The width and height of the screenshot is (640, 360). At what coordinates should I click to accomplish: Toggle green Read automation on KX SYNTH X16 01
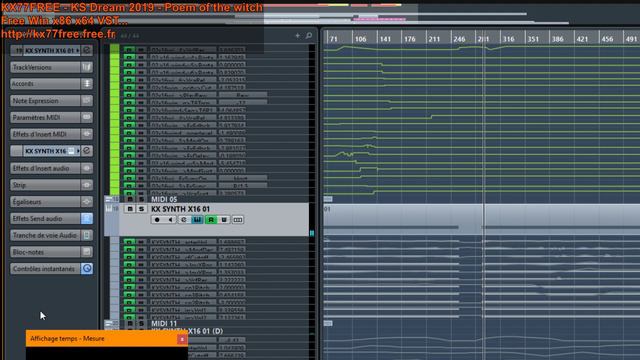pos(211,220)
